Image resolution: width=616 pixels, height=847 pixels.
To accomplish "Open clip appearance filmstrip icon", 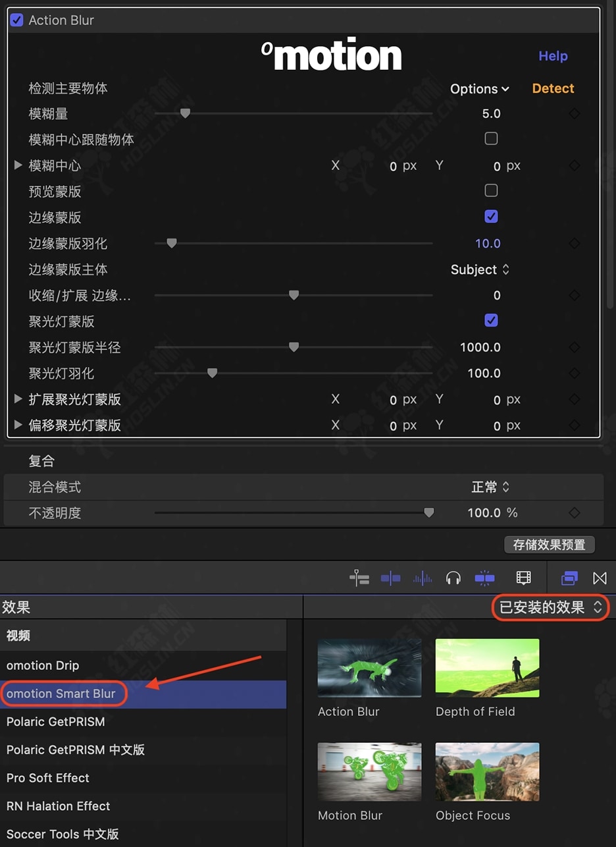I will 523,578.
